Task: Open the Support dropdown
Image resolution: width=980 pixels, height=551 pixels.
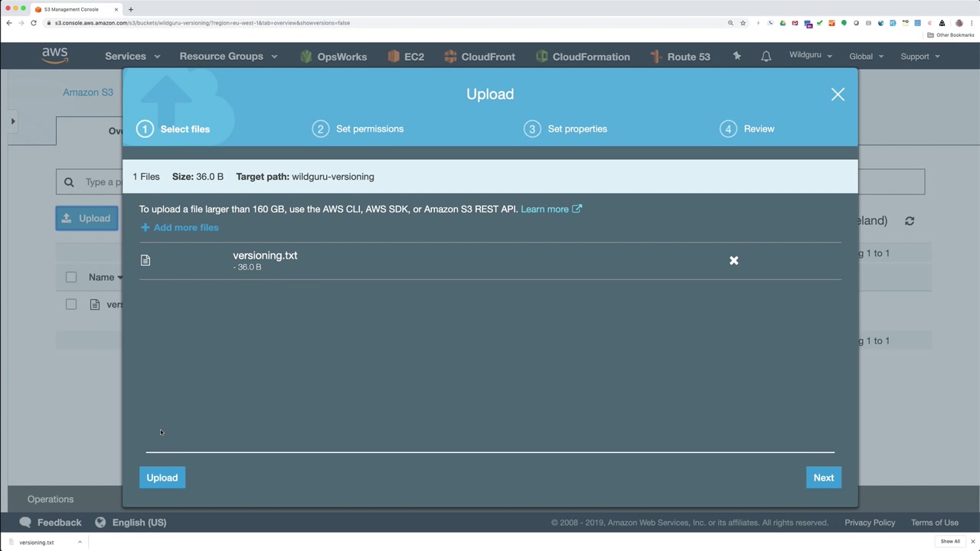Action: (x=920, y=56)
